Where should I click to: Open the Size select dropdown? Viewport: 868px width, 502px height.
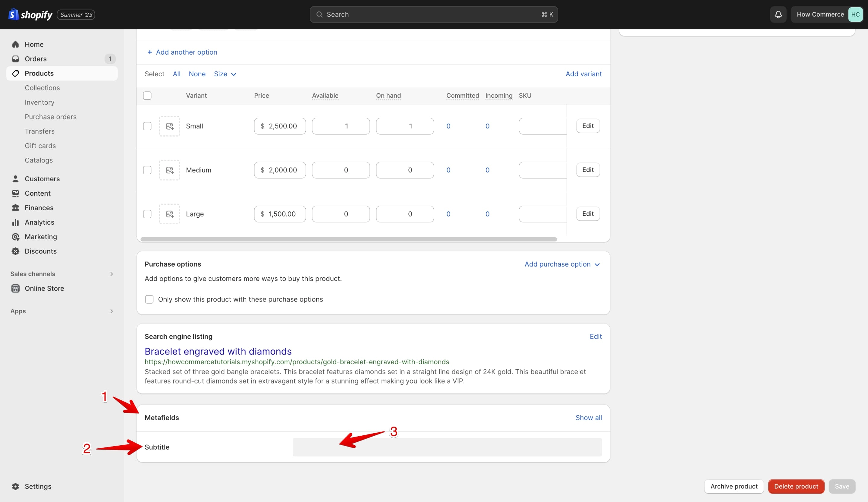[225, 74]
